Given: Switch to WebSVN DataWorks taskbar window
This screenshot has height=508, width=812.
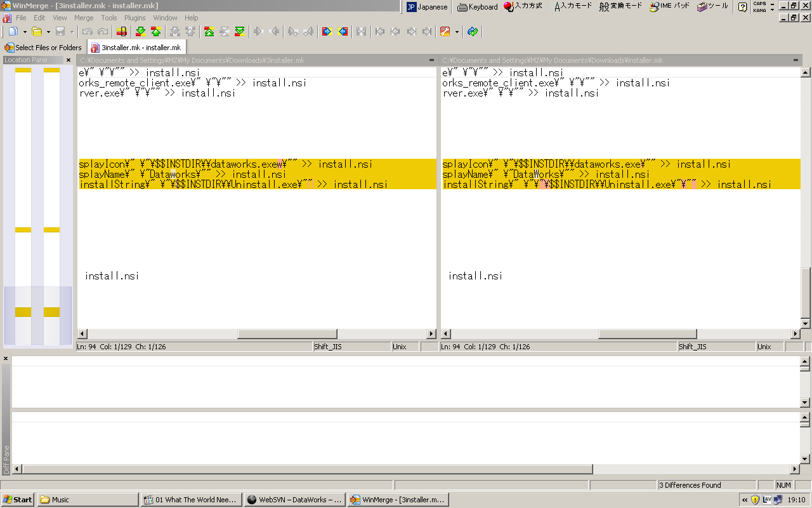Looking at the screenshot, I should click(x=295, y=500).
